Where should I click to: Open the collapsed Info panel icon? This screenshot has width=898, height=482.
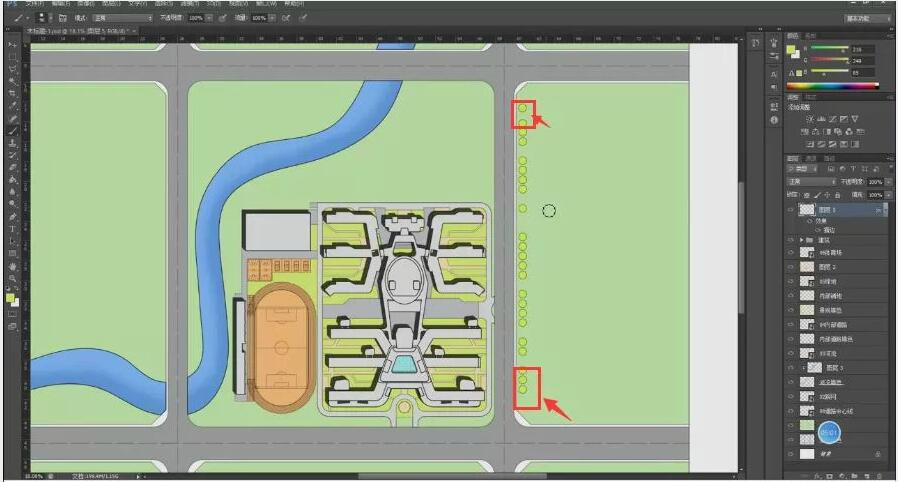(x=774, y=120)
